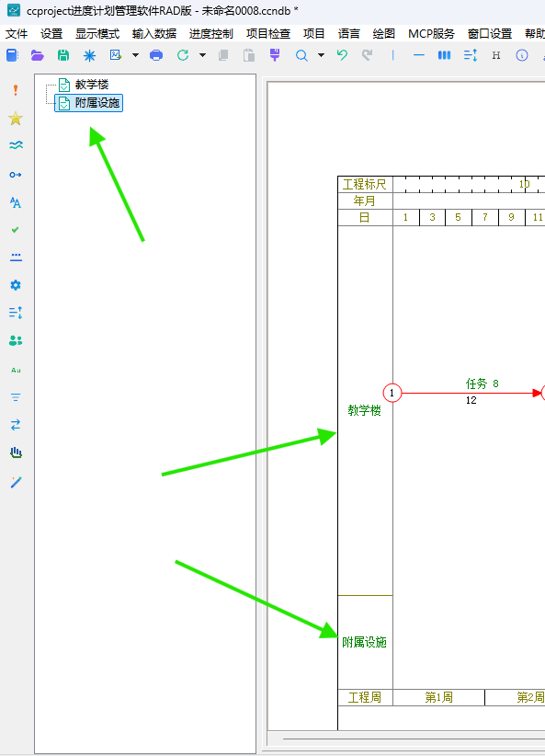This screenshot has width=545, height=756.
Task: Click the 年月 header cell
Action: (x=365, y=200)
